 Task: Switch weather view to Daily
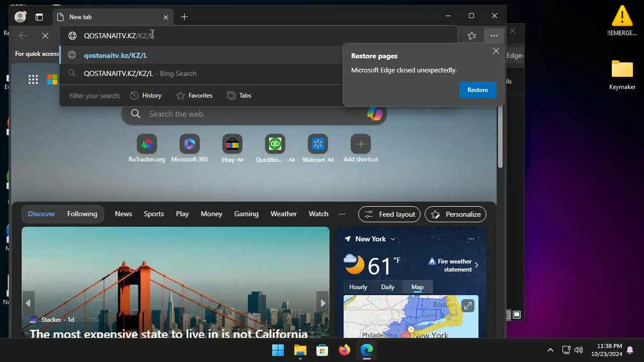(x=387, y=287)
